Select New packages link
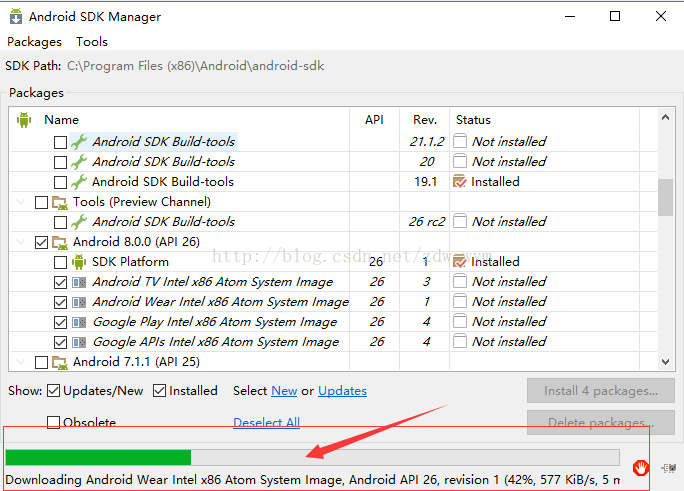Image resolution: width=684 pixels, height=491 pixels. (x=284, y=391)
